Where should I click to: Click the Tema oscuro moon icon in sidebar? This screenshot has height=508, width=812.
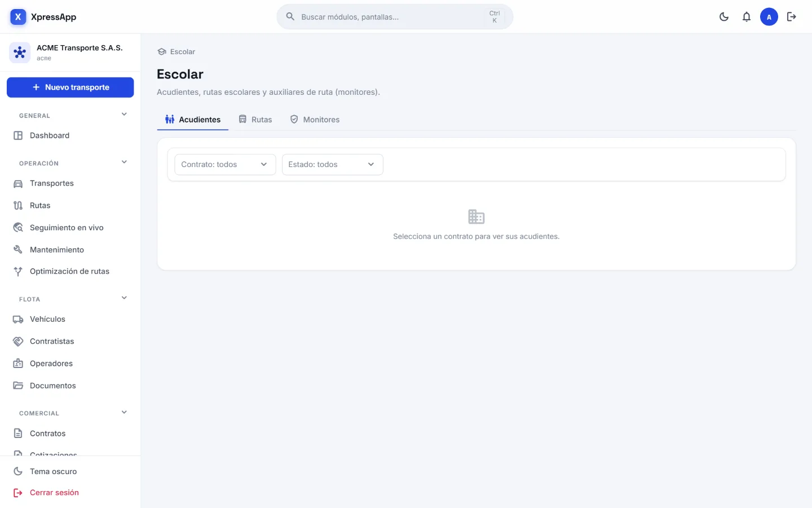pyautogui.click(x=18, y=471)
